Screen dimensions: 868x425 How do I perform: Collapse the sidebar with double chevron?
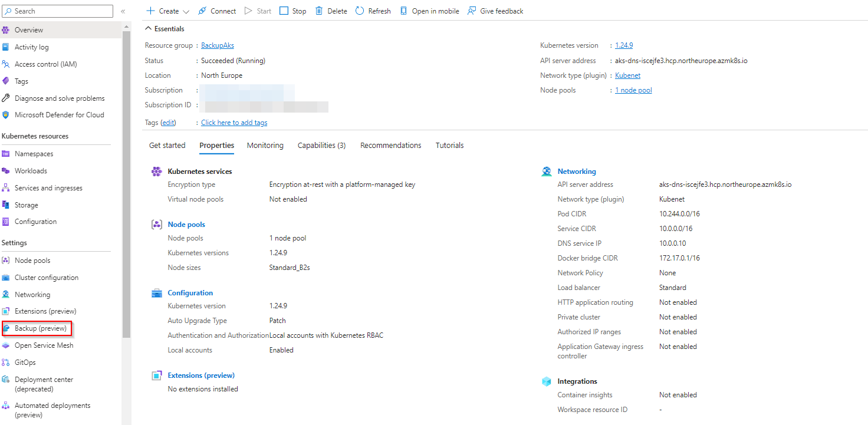tap(123, 11)
